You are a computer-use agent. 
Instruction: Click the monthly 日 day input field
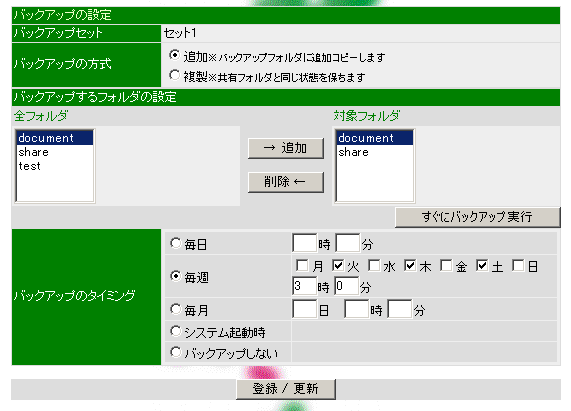pyautogui.click(x=304, y=309)
